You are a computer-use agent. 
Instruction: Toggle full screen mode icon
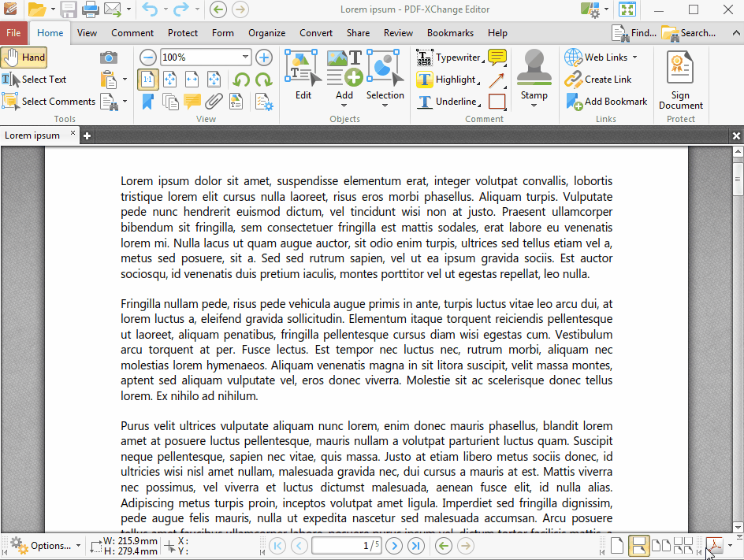click(627, 9)
